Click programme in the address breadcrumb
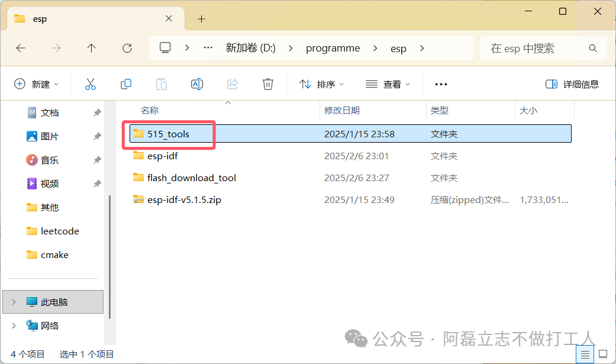Screen dimensions: 616x364 (333, 49)
